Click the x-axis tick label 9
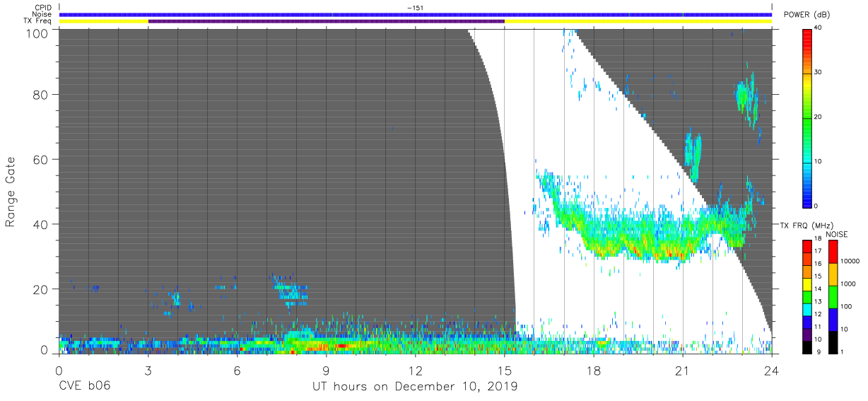The width and height of the screenshot is (868, 401). 326,370
